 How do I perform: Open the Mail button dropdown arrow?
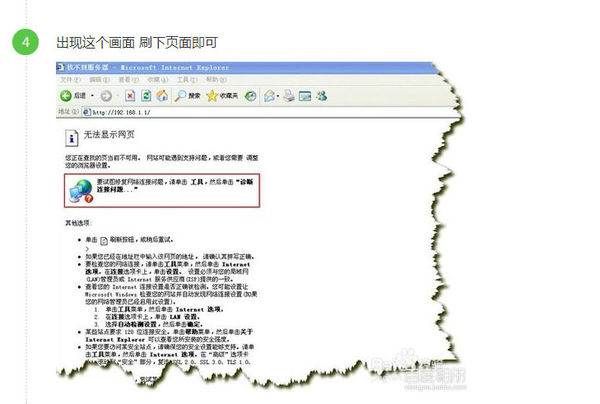tap(278, 96)
